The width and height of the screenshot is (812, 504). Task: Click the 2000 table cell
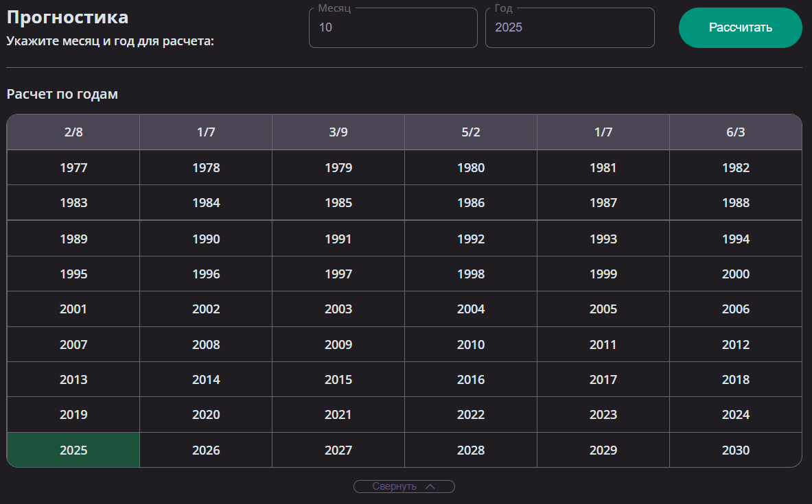(736, 274)
